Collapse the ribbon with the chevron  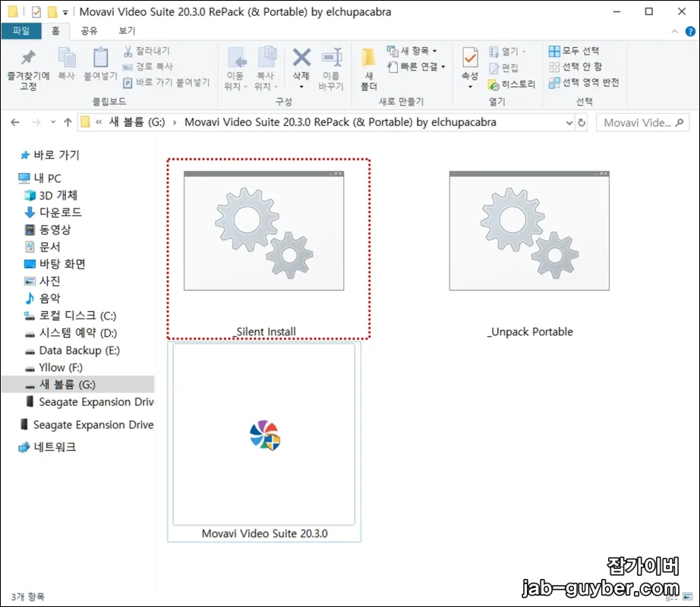[674, 31]
